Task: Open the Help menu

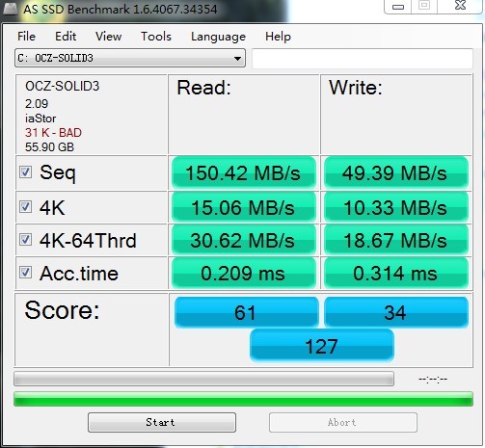Action: (278, 37)
